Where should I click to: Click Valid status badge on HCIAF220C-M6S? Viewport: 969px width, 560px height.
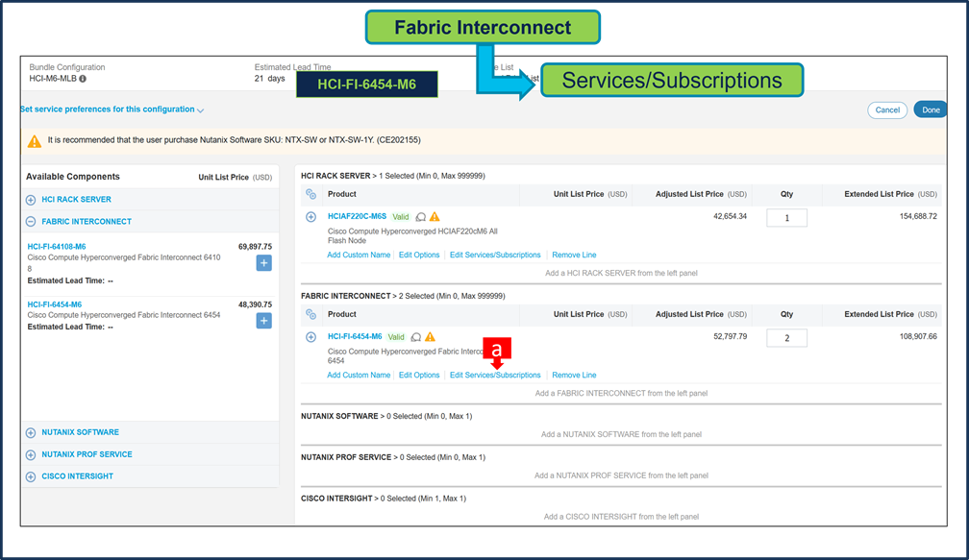[401, 217]
